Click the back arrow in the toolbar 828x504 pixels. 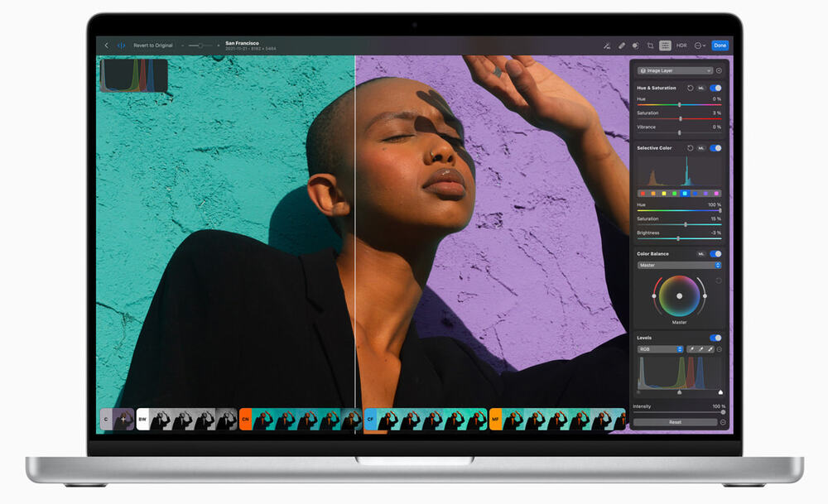pos(106,46)
